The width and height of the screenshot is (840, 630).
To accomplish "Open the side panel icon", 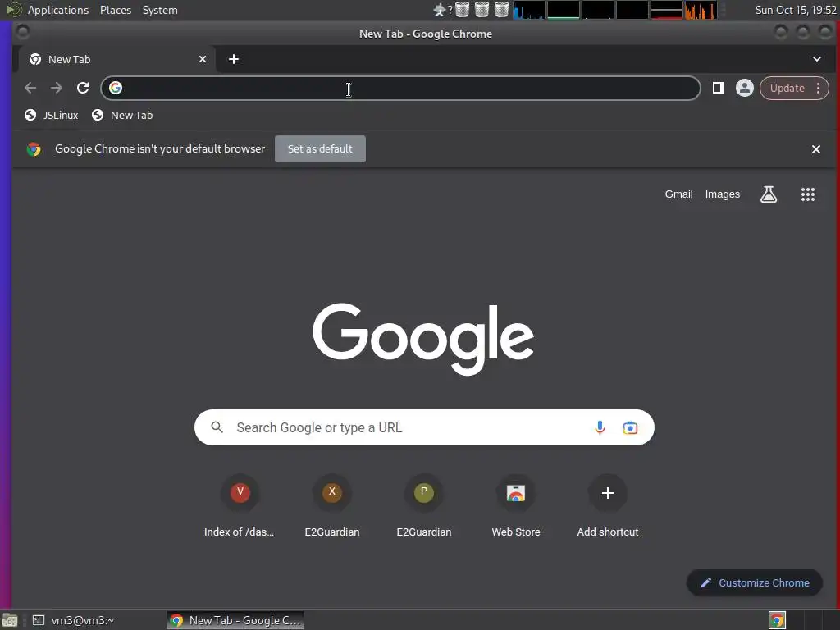I will tap(719, 88).
